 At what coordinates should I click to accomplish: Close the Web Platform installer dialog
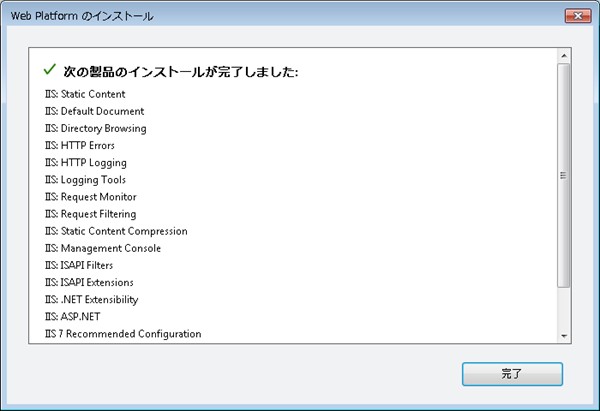pos(576,16)
